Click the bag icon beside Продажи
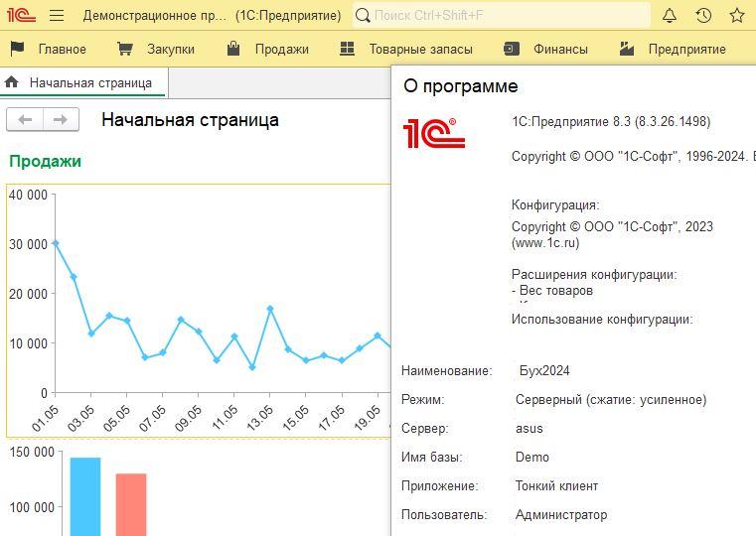This screenshot has width=756, height=536. (x=233, y=49)
